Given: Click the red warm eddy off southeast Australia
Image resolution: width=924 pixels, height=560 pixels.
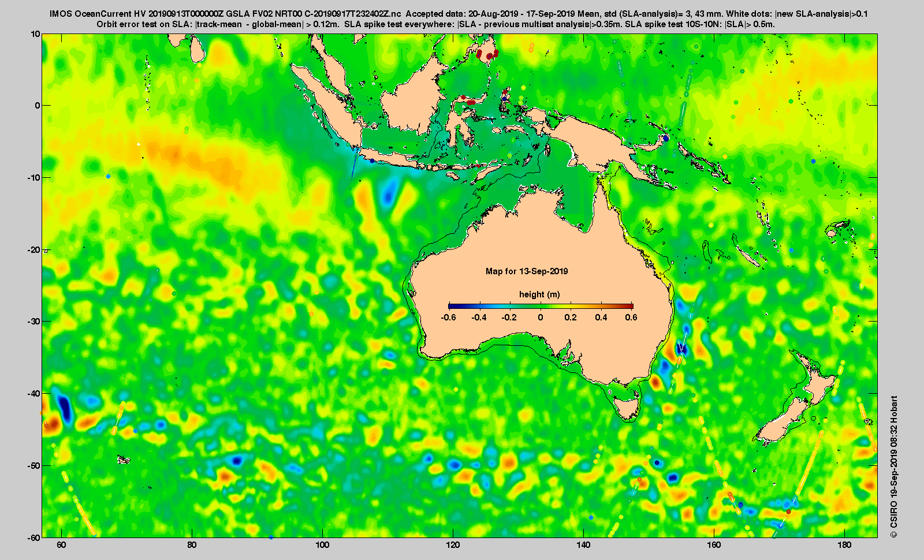Looking at the screenshot, I should coord(655,382).
